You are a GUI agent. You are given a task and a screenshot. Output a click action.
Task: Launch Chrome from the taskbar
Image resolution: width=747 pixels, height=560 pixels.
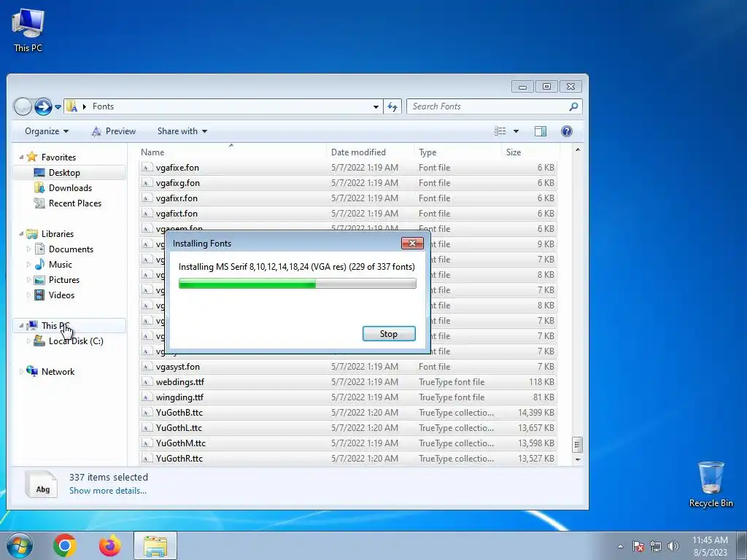(x=64, y=545)
